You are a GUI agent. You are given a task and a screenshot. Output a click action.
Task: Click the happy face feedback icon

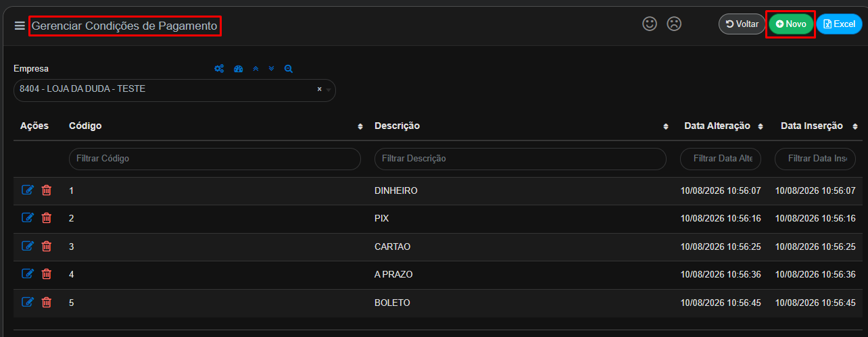pyautogui.click(x=650, y=24)
